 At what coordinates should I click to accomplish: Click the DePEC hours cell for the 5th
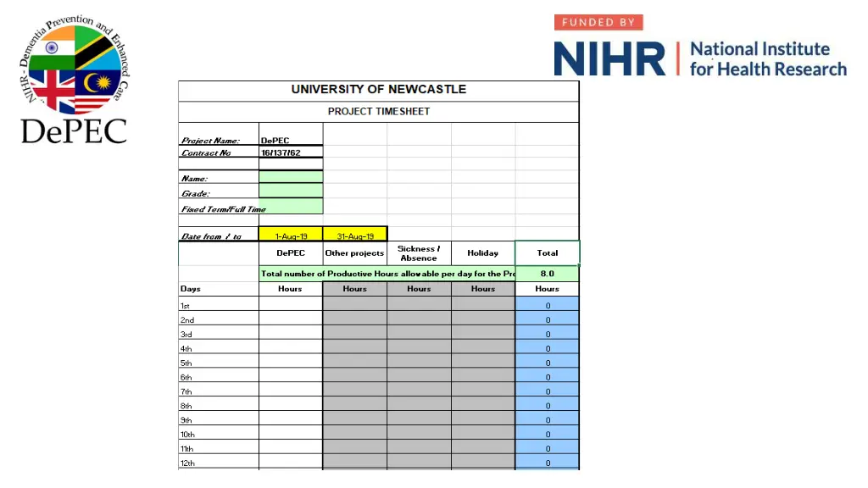pos(291,361)
